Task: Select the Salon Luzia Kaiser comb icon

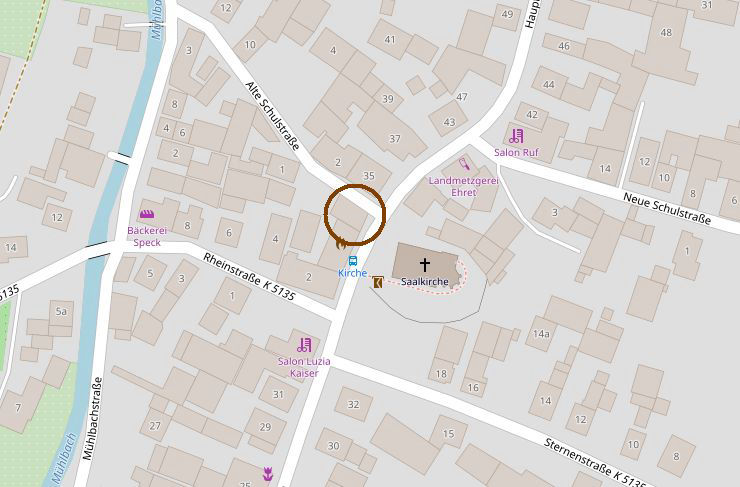Action: [x=304, y=345]
